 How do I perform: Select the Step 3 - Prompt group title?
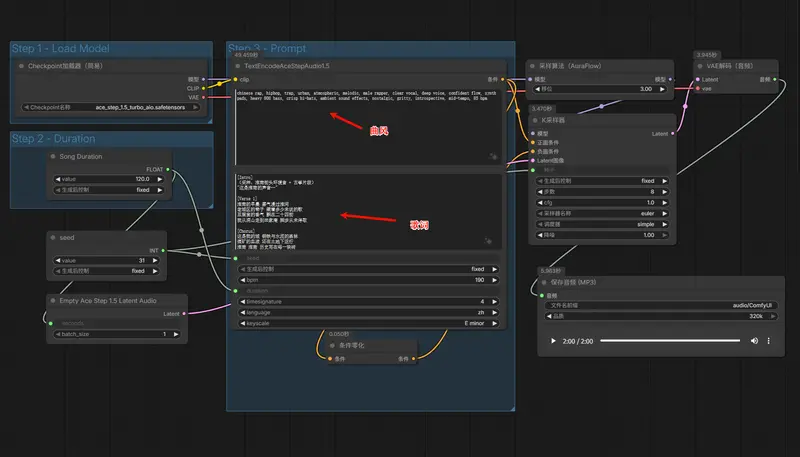click(267, 48)
